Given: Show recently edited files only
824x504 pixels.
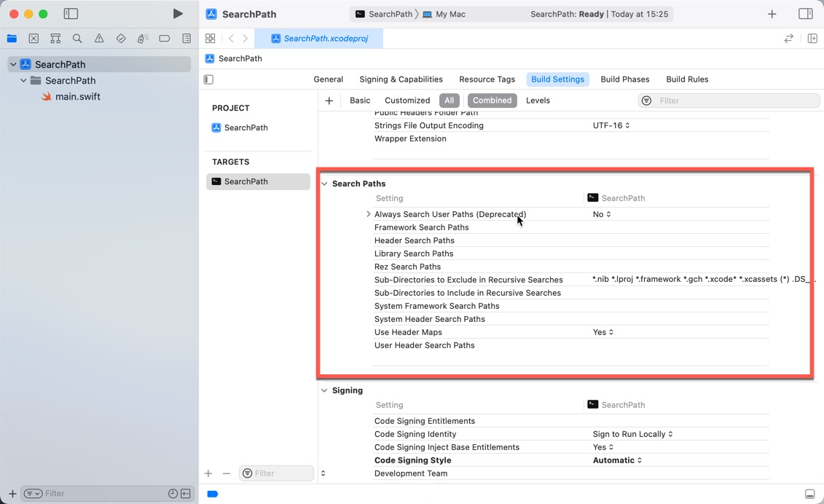Looking at the screenshot, I should [x=173, y=494].
